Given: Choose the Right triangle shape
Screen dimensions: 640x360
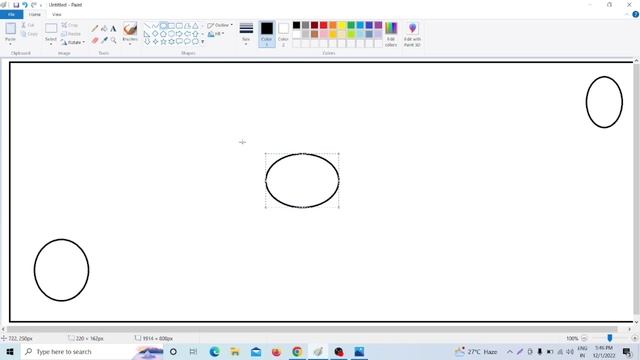Looking at the screenshot, I should pyautogui.click(x=147, y=34).
